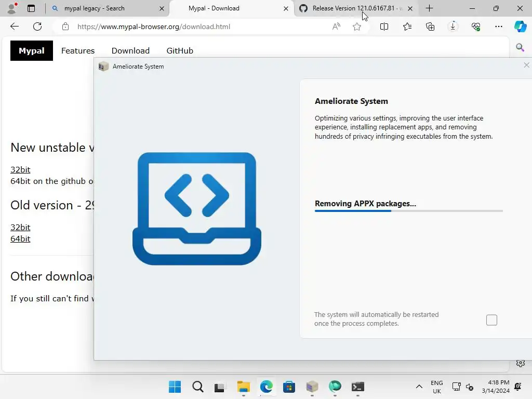The height and width of the screenshot is (399, 532).
Task: Click the 'Removing APPX packages...' status text
Action: click(365, 204)
